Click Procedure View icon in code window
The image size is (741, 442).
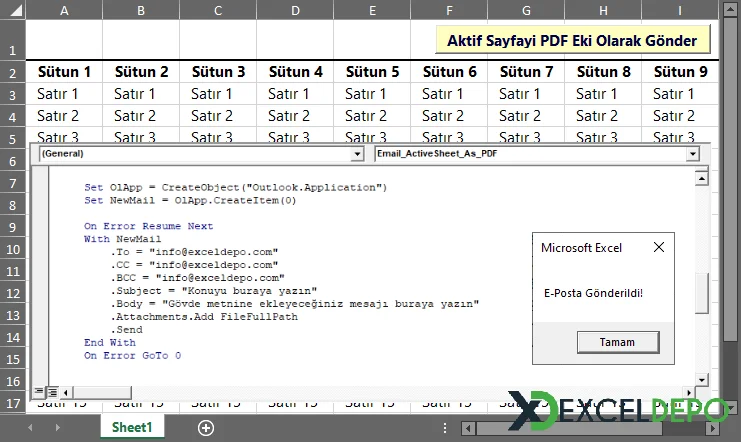tap(40, 392)
